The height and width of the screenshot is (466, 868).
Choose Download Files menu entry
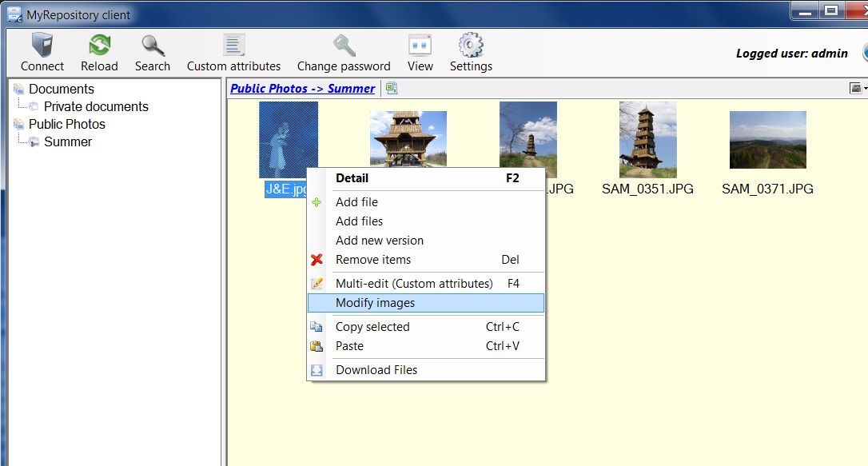(x=426, y=370)
